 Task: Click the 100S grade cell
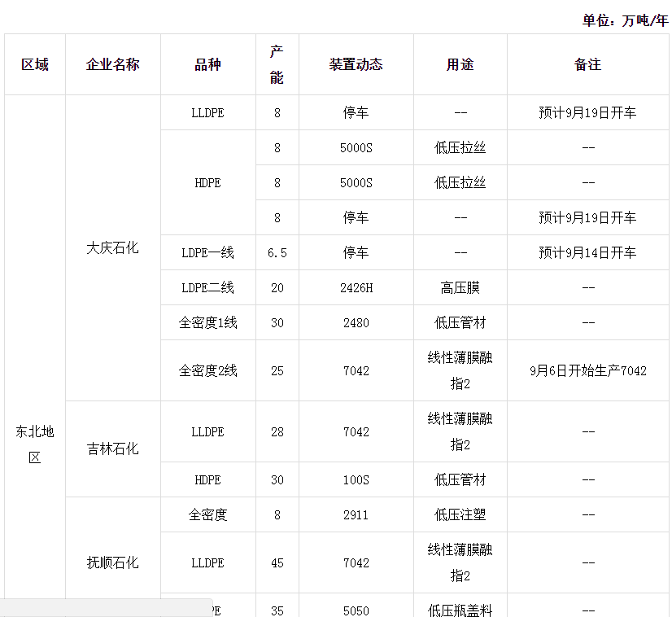click(356, 479)
